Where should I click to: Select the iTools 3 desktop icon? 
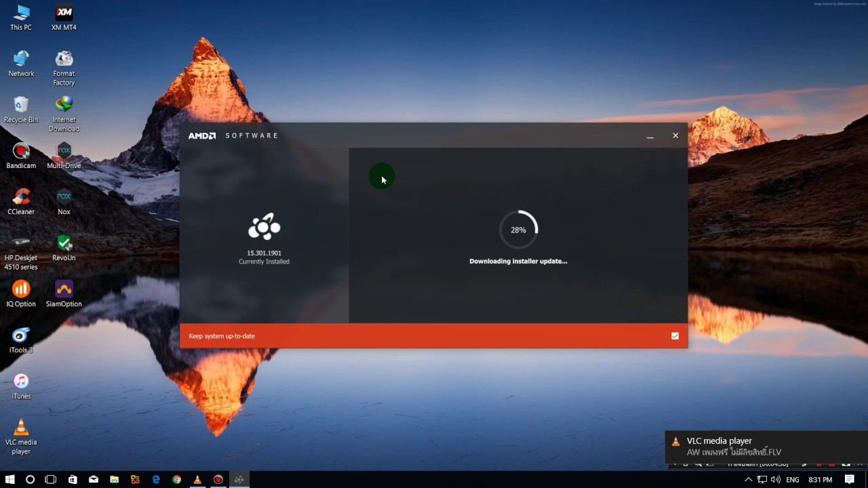tap(21, 340)
